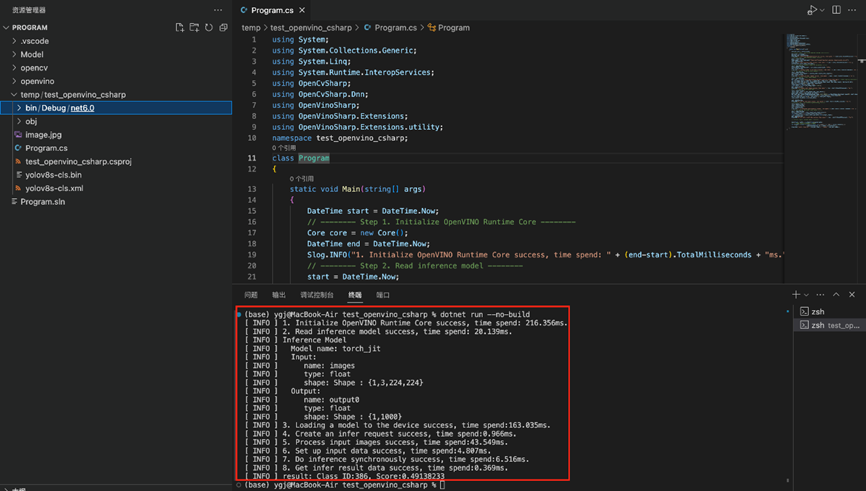The height and width of the screenshot is (491, 866).
Task: Click 'Core core = new Core();' line
Action: point(357,233)
